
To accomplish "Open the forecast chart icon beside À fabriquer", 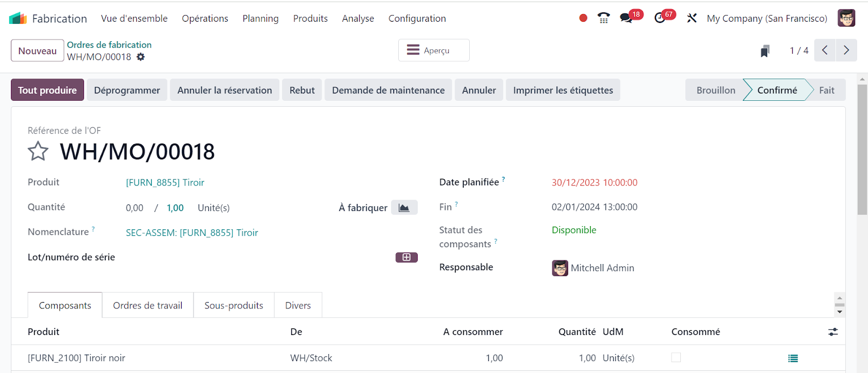I will tap(404, 208).
